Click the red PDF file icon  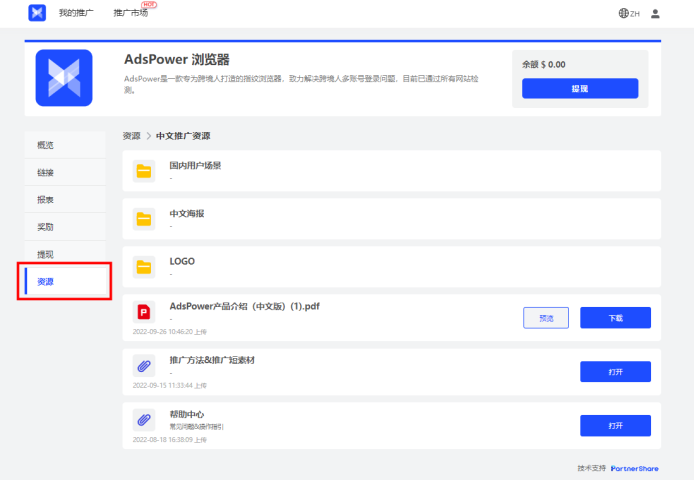[x=144, y=312]
